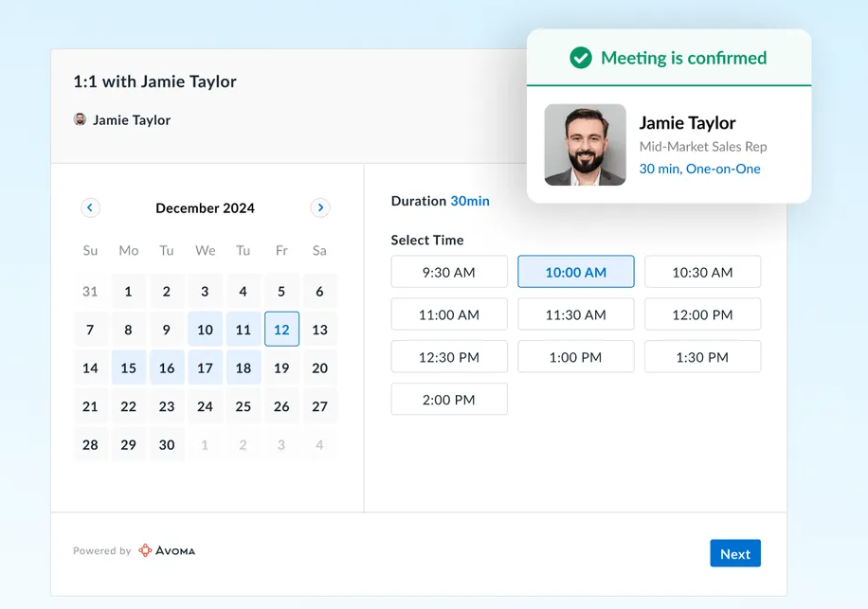Click the Next button
868x609 pixels.
coord(735,553)
